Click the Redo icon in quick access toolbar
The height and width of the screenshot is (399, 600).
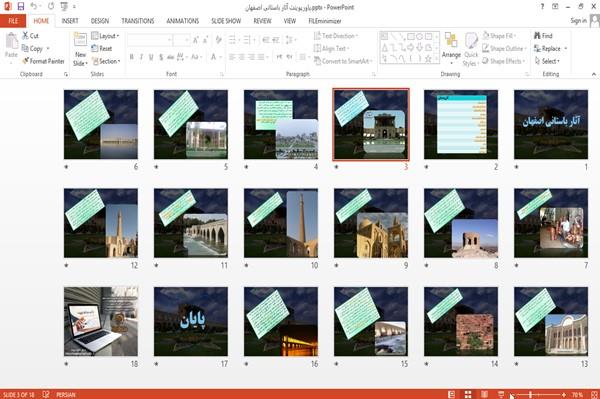coord(51,7)
